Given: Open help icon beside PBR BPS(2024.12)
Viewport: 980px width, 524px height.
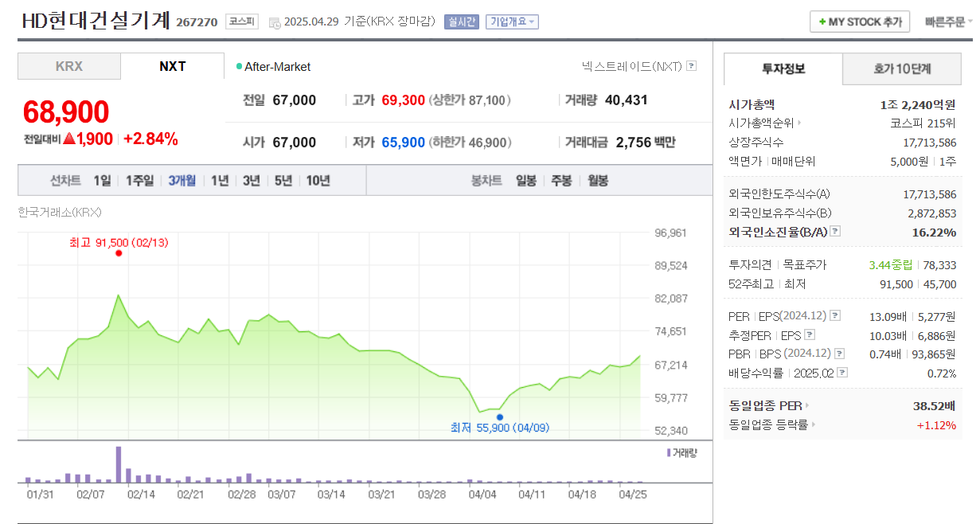Looking at the screenshot, I should point(839,354).
